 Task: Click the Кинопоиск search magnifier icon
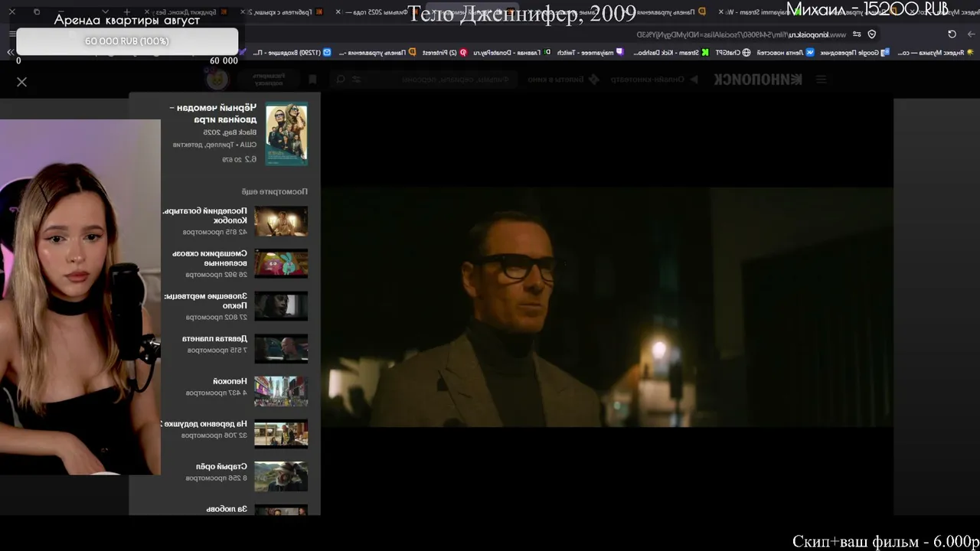click(341, 80)
